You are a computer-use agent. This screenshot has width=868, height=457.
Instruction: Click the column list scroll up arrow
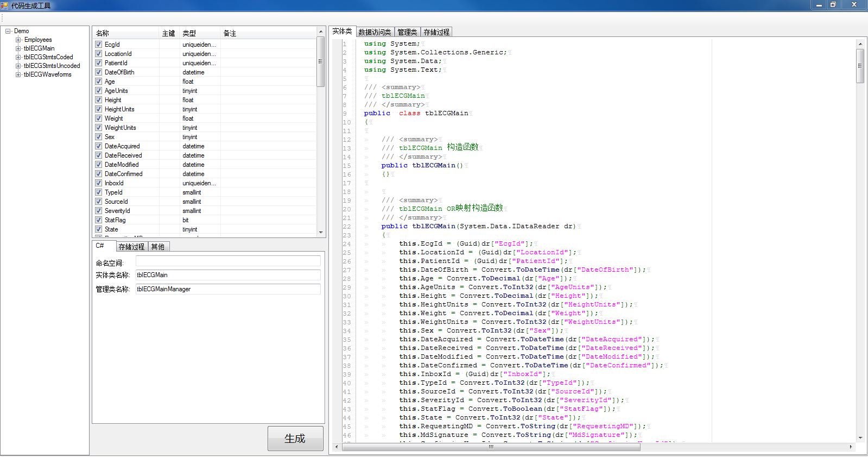321,32
